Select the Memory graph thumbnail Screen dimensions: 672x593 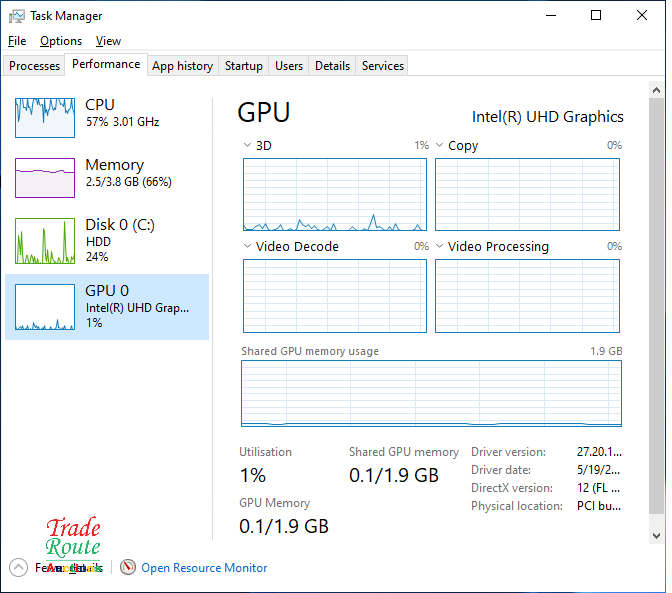pyautogui.click(x=45, y=178)
